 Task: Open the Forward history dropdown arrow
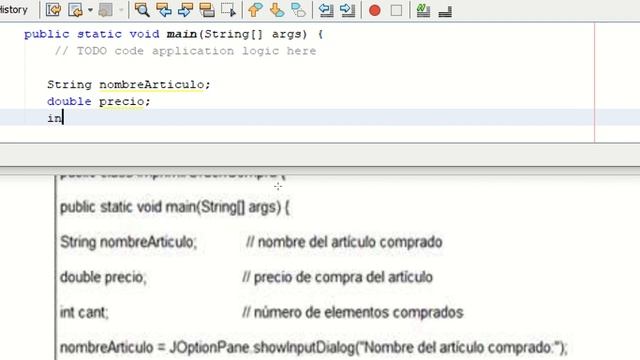(121, 10)
